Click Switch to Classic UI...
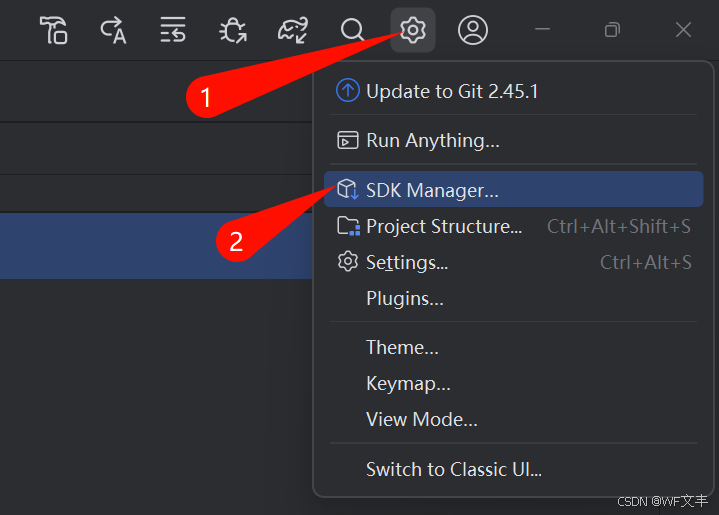Image resolution: width=719 pixels, height=515 pixels. [453, 468]
